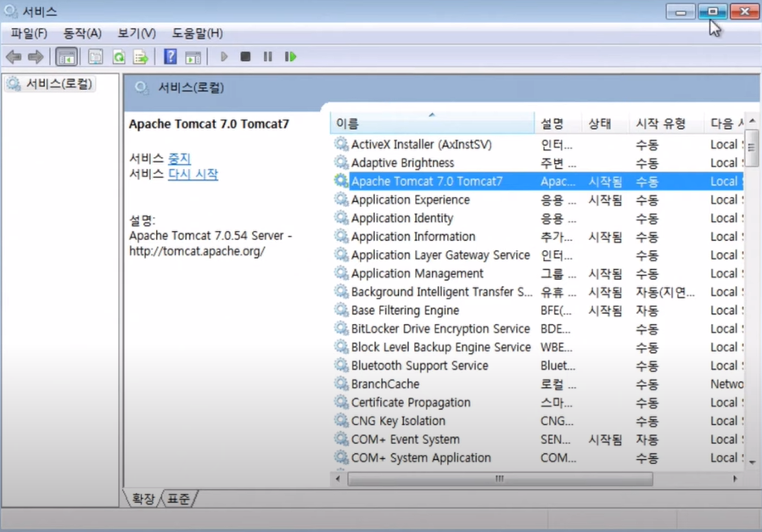Click gear icon of COM+ Event System row
762x532 pixels.
point(341,440)
